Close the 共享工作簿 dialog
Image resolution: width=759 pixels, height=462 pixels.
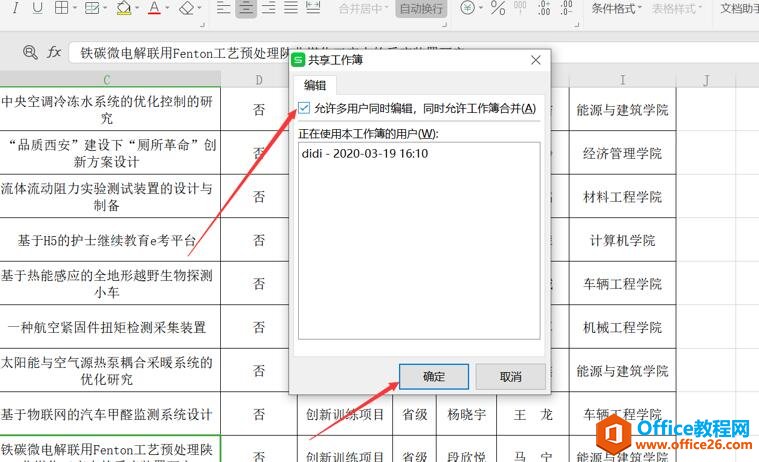click(535, 60)
